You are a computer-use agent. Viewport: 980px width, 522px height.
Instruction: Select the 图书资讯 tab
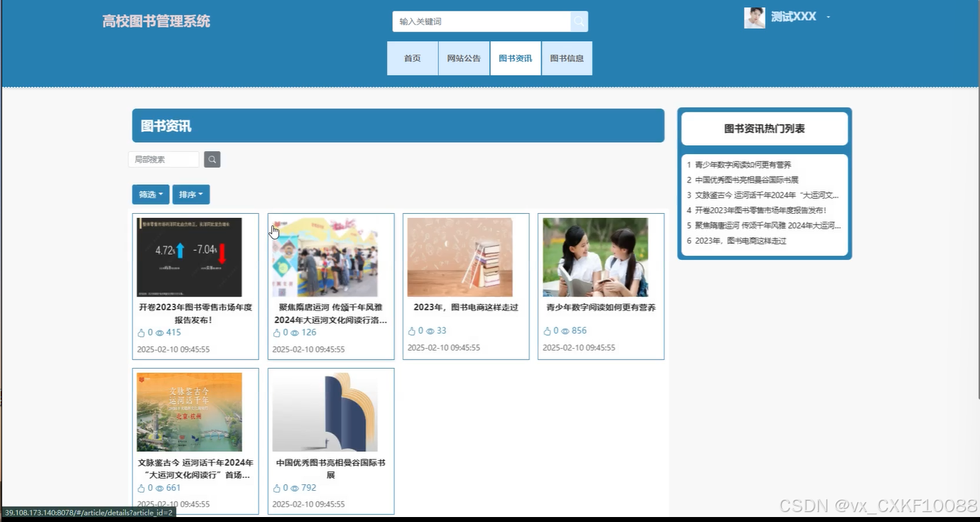tap(516, 58)
